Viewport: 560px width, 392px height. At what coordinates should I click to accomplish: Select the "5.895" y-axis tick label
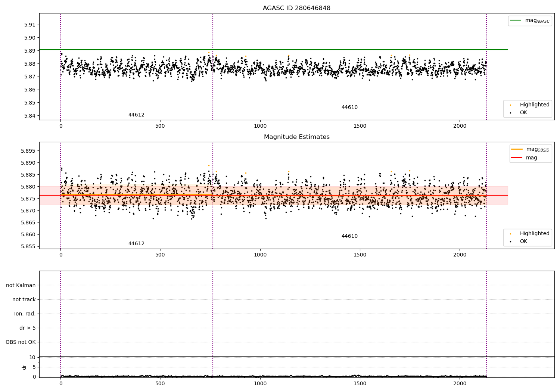(x=28, y=151)
